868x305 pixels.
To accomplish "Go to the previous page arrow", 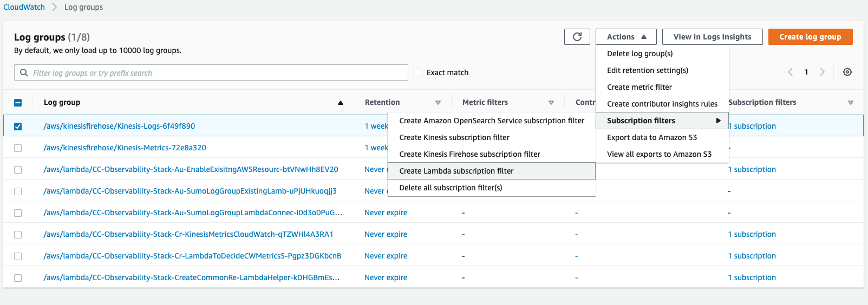I will 790,72.
